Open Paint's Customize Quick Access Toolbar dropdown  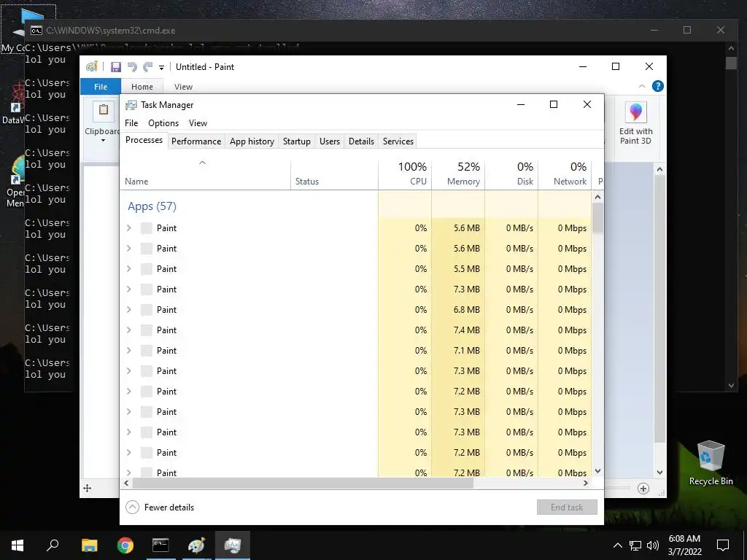(161, 68)
